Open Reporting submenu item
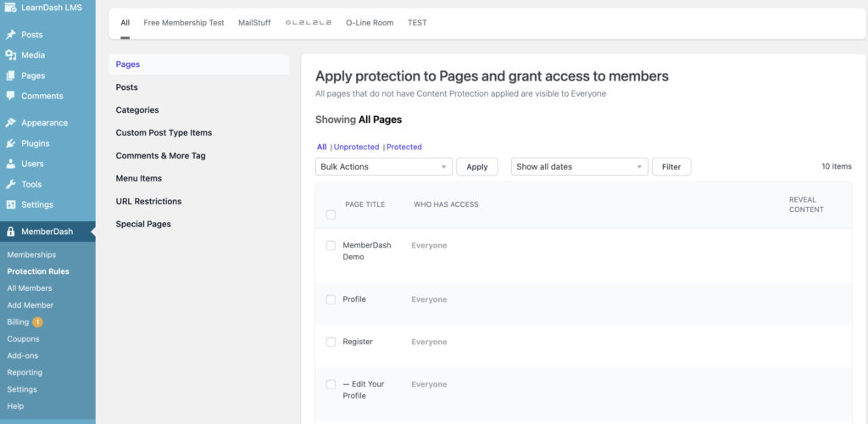868x424 pixels. click(25, 372)
